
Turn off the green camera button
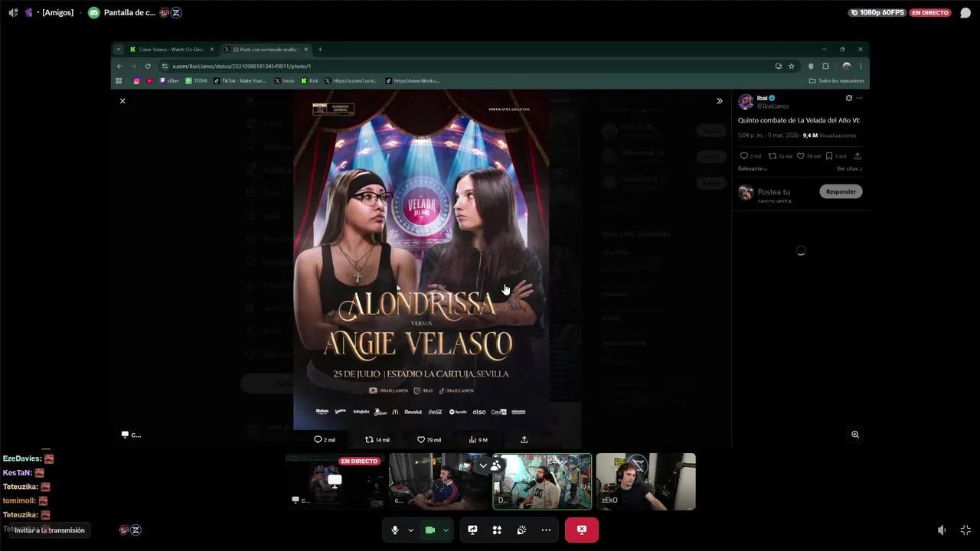[430, 530]
